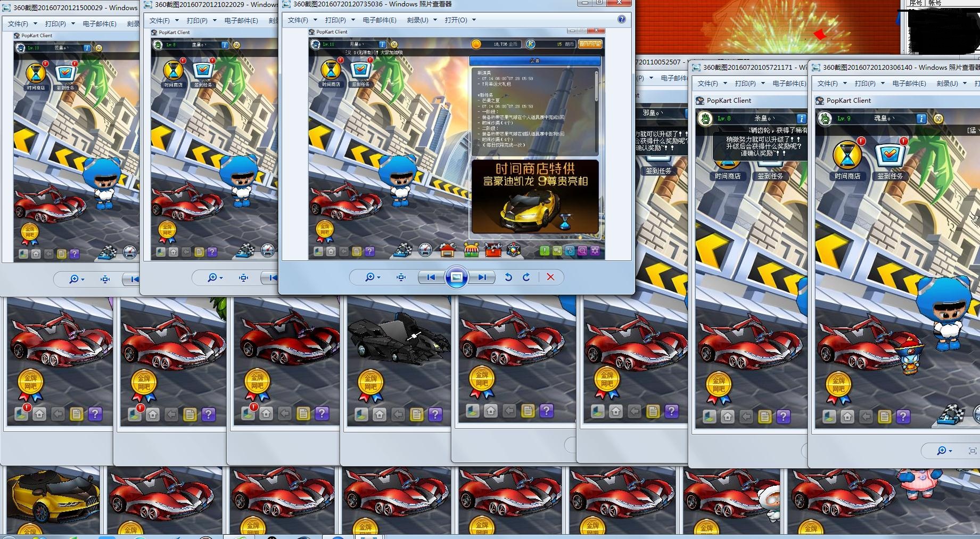Delete picture with red X in front window
The image size is (980, 539).
coord(550,277)
